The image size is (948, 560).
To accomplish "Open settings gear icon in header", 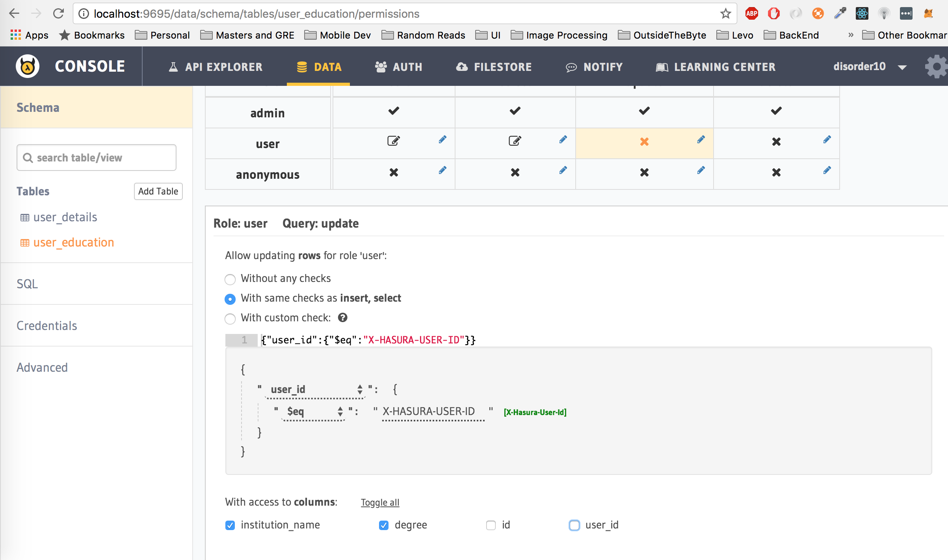I will pos(936,67).
